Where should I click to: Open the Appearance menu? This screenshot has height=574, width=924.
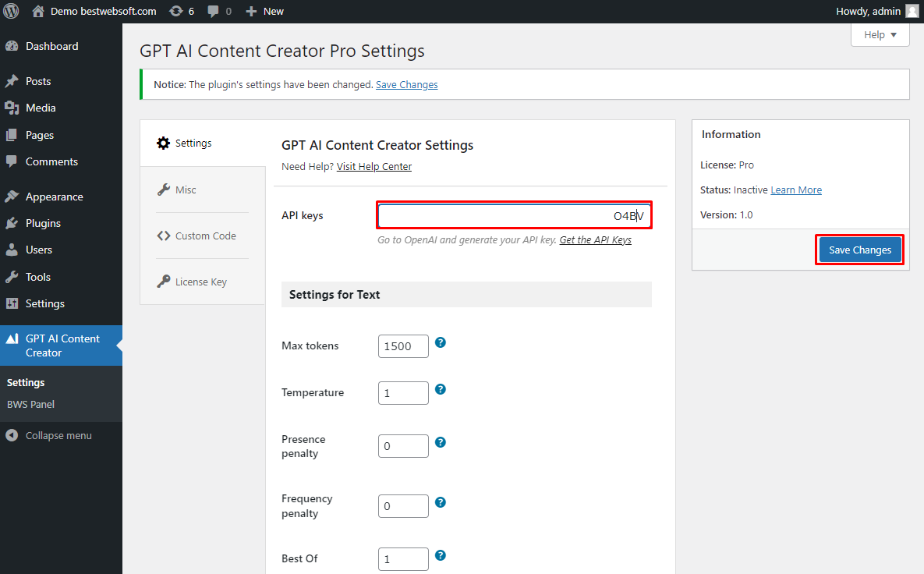coord(55,197)
